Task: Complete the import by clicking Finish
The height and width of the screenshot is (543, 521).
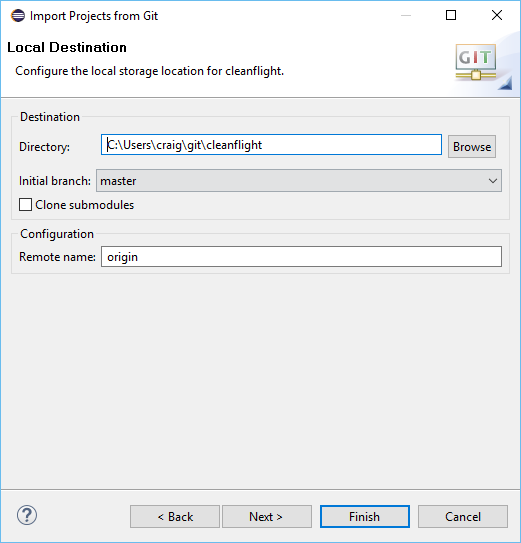Action: [x=365, y=516]
